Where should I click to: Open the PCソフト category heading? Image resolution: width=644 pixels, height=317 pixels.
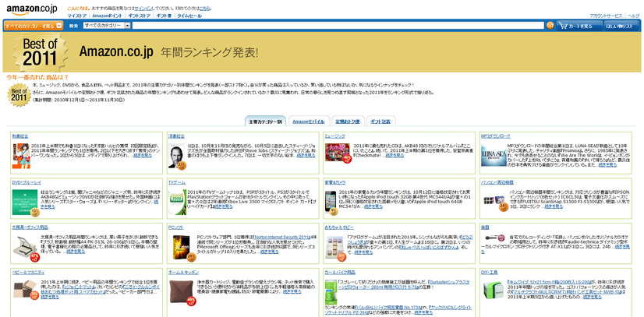pyautogui.click(x=175, y=227)
